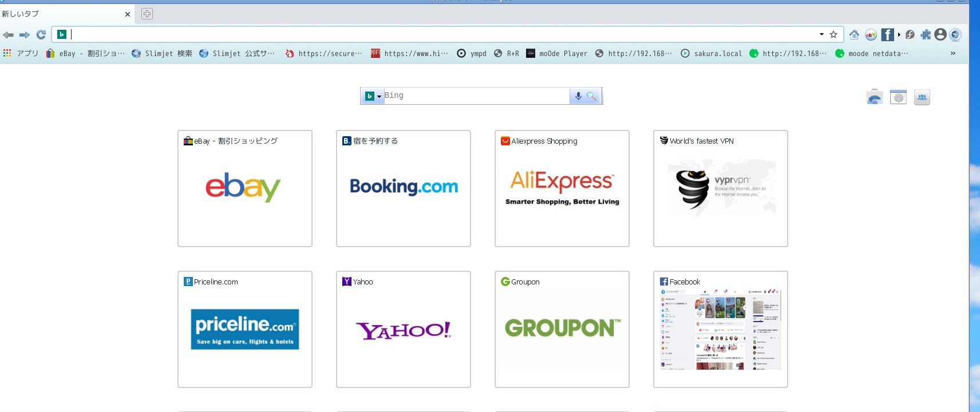Image resolution: width=980 pixels, height=412 pixels.
Task: Open the AliExpress Shopping speed dial tile
Action: click(562, 189)
